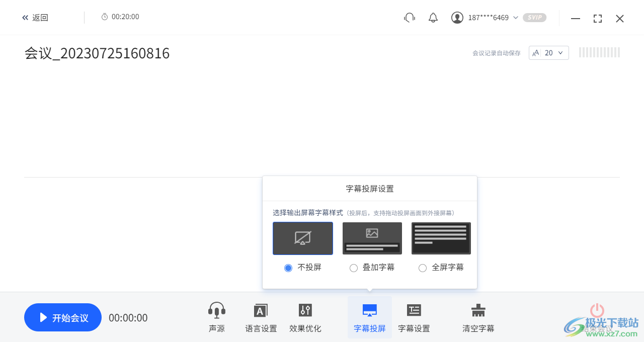Choose the 全屏字幕 fullscreen subtitle mode

tap(423, 268)
